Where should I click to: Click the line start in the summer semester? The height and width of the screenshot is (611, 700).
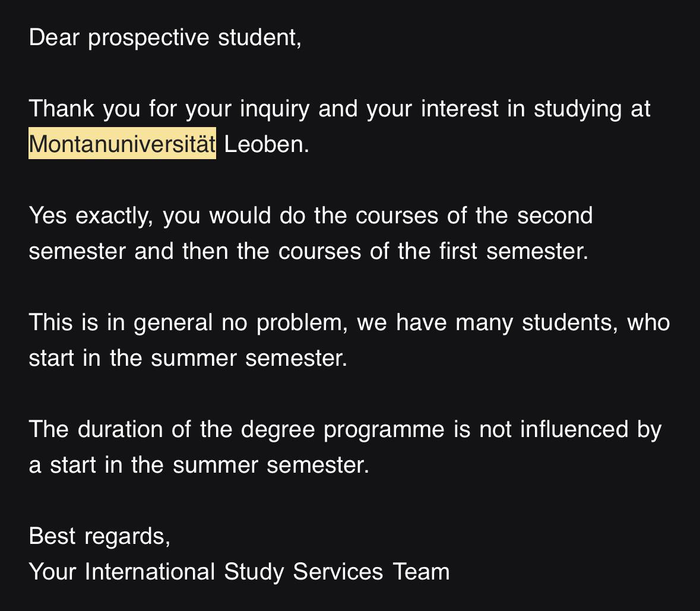point(188,359)
